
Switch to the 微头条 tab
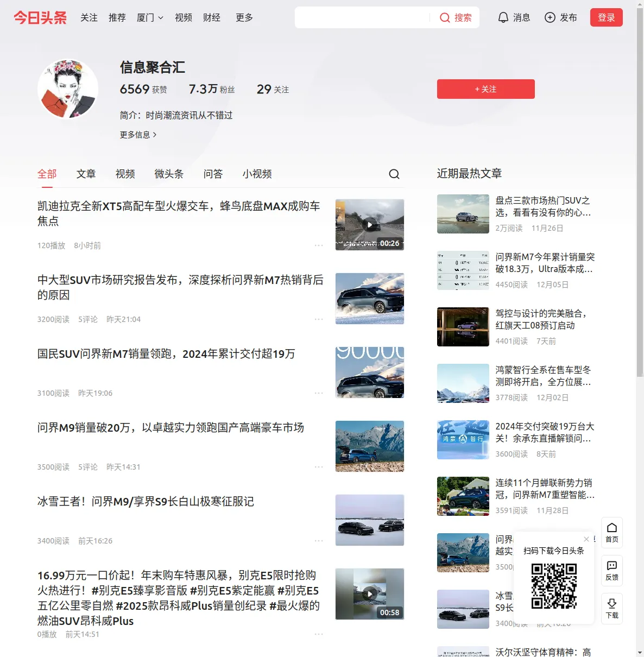coord(169,174)
